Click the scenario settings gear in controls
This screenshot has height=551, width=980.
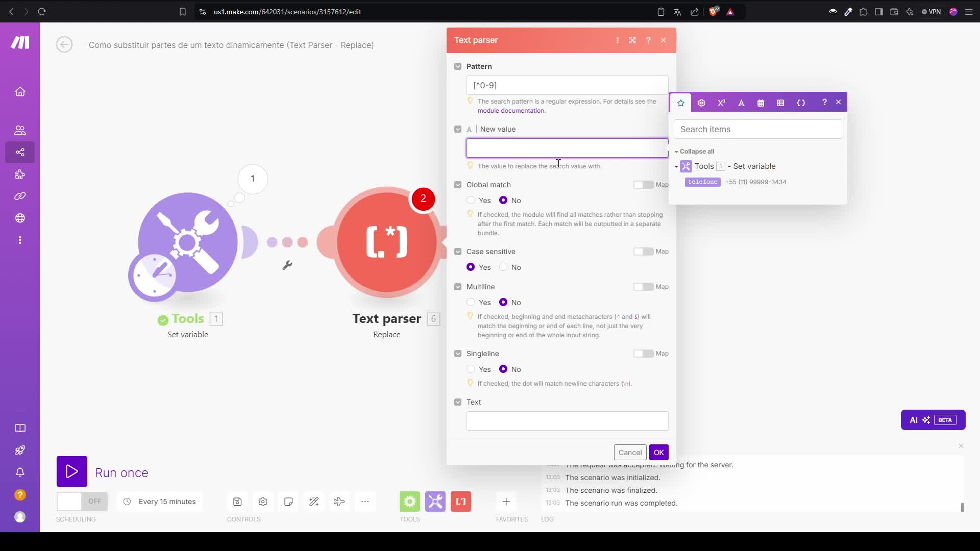[263, 502]
